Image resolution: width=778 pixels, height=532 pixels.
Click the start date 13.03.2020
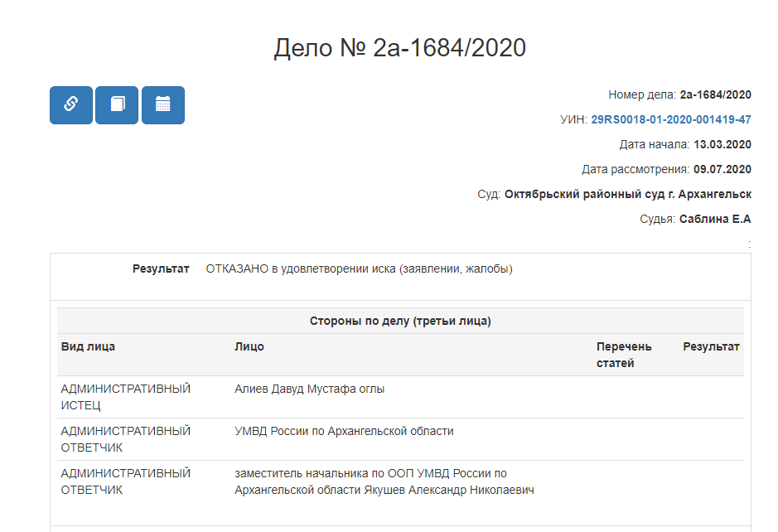click(722, 144)
